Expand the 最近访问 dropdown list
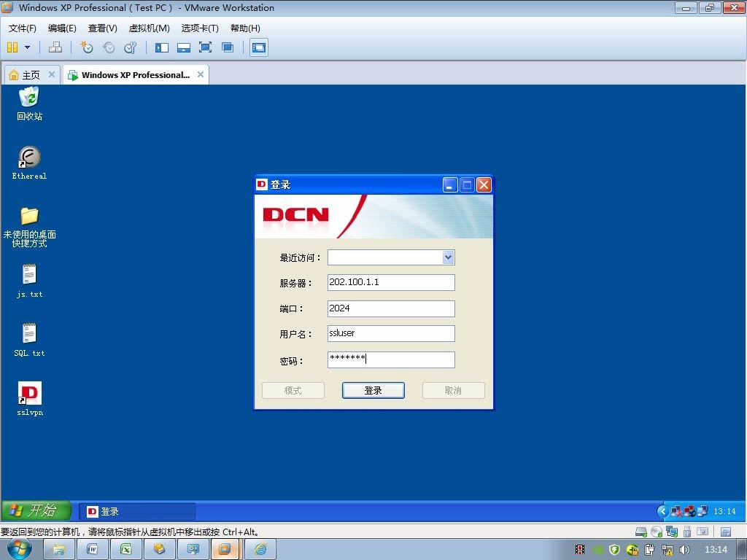 448,257
